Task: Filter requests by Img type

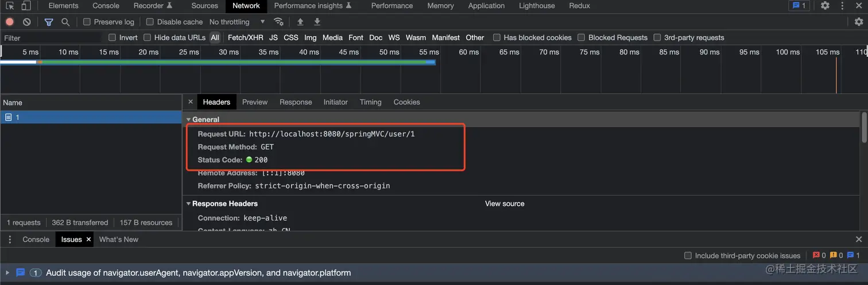Action: [x=311, y=37]
